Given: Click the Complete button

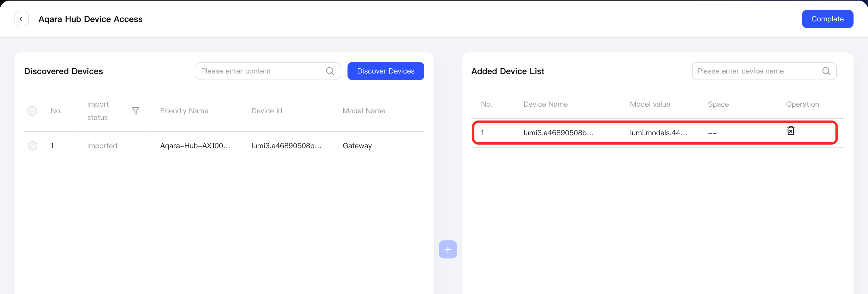Looking at the screenshot, I should (827, 19).
